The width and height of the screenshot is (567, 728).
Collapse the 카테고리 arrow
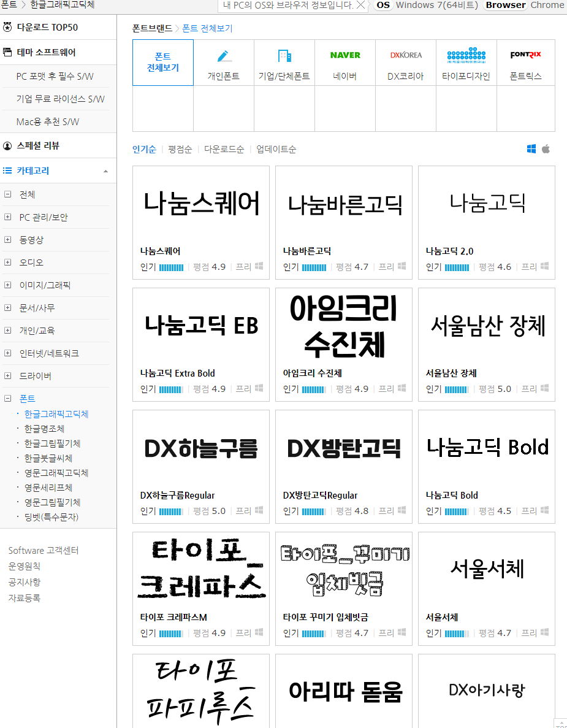(x=106, y=171)
